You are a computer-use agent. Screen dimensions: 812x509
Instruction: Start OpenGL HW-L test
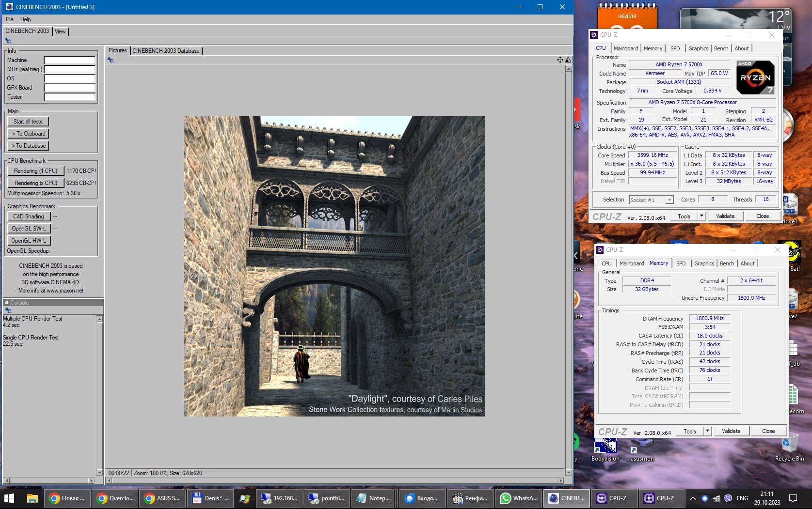29,241
